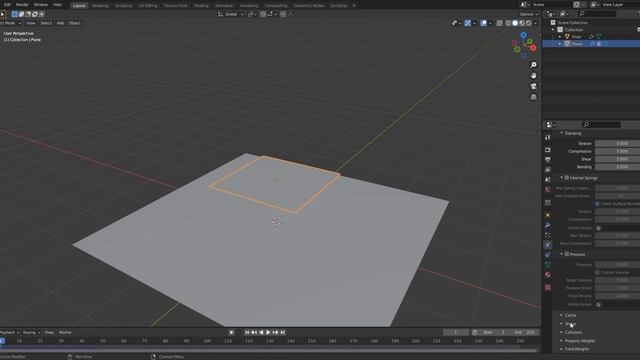Screen dimensions: 640x360
Task: Switch perspective/orthographic grid icon
Action: point(533,97)
